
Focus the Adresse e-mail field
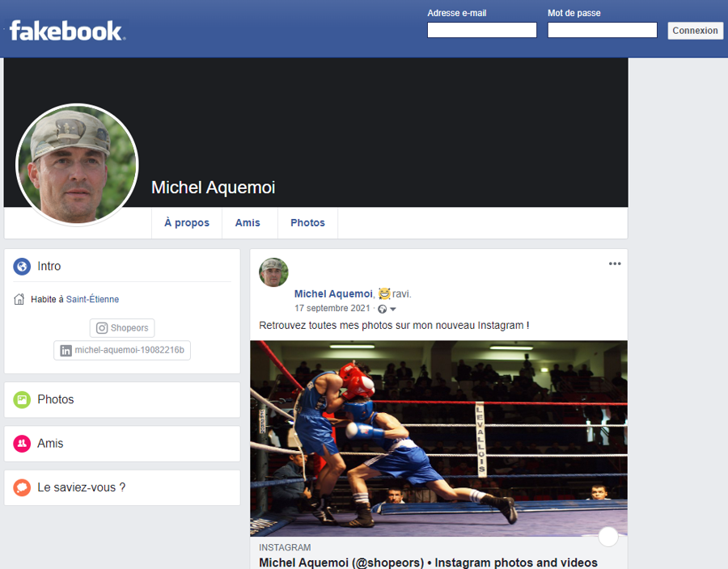coord(481,31)
